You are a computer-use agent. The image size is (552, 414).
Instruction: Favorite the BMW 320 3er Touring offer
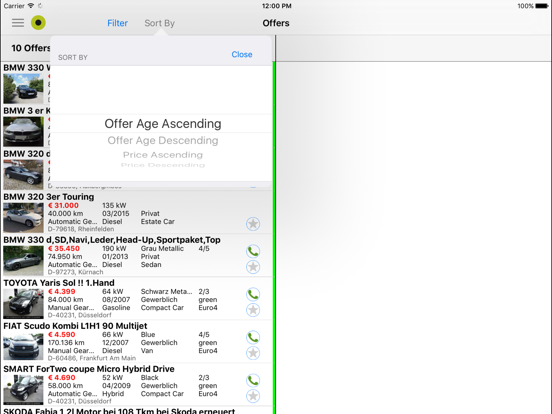tap(253, 224)
